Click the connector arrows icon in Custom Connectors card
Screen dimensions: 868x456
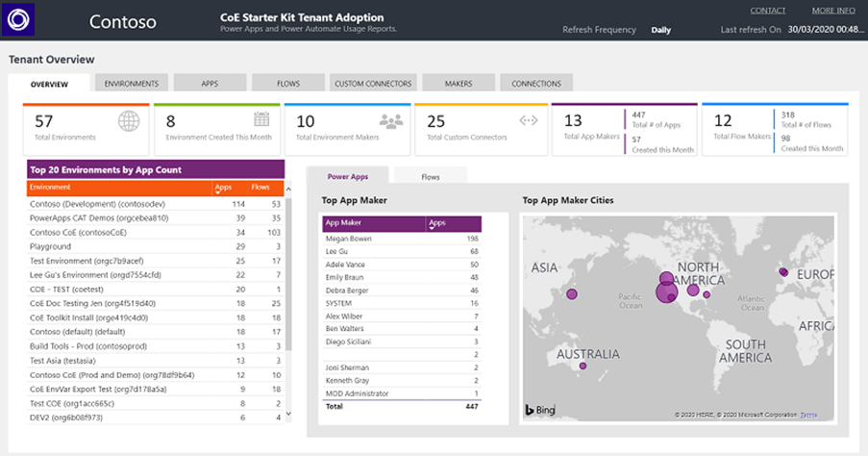tap(529, 121)
